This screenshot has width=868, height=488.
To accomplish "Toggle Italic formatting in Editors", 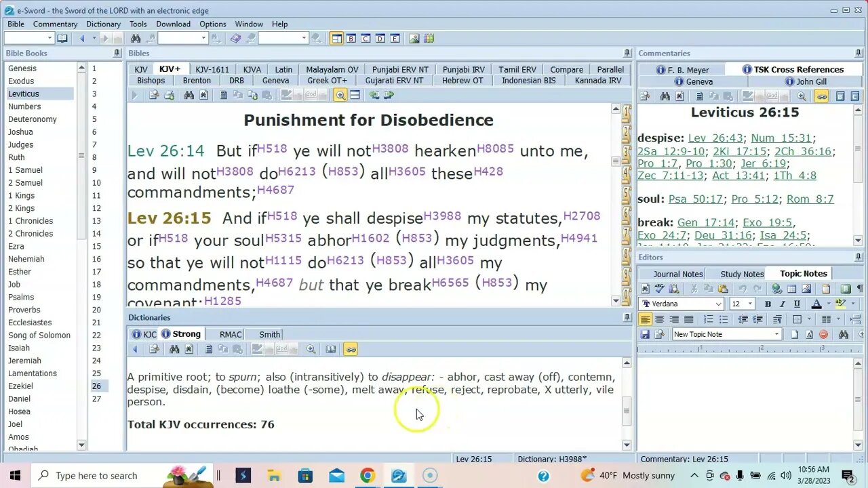I will (782, 304).
